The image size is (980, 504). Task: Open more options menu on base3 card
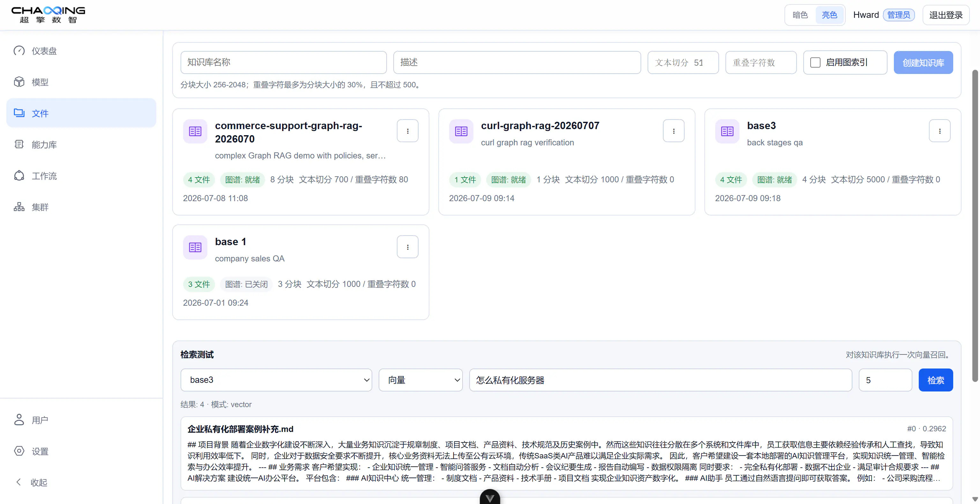[x=939, y=131]
